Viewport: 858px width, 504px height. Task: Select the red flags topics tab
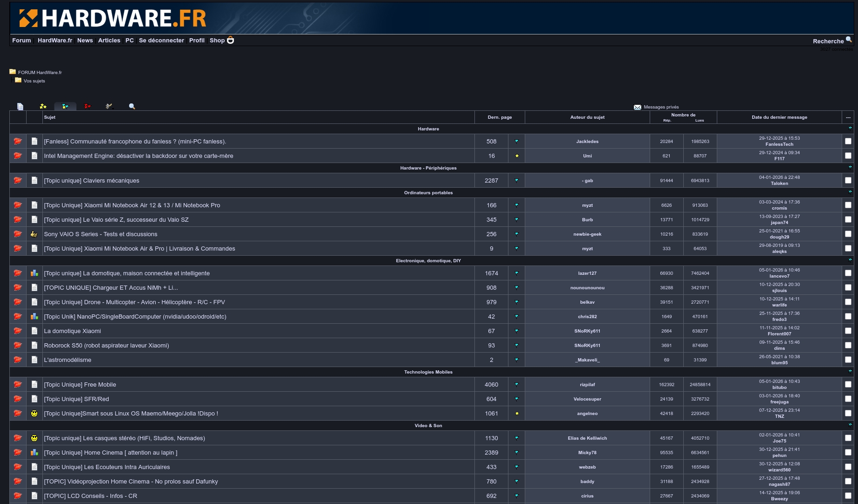[x=87, y=106]
